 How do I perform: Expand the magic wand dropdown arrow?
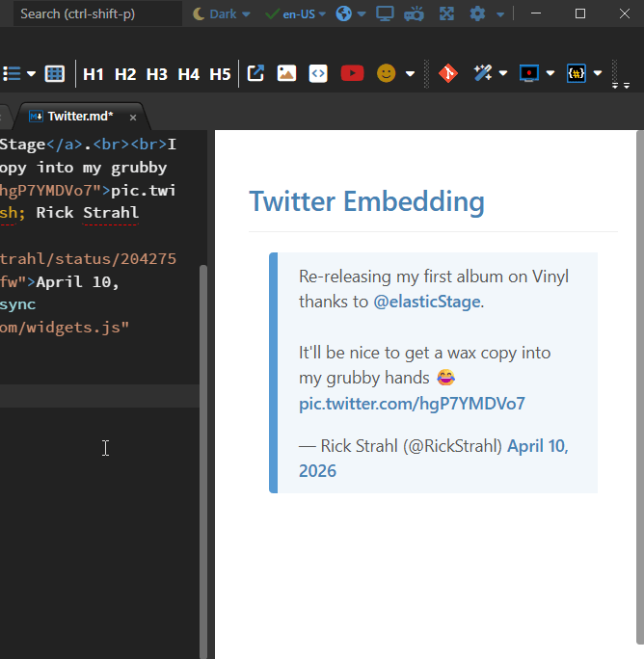(503, 73)
